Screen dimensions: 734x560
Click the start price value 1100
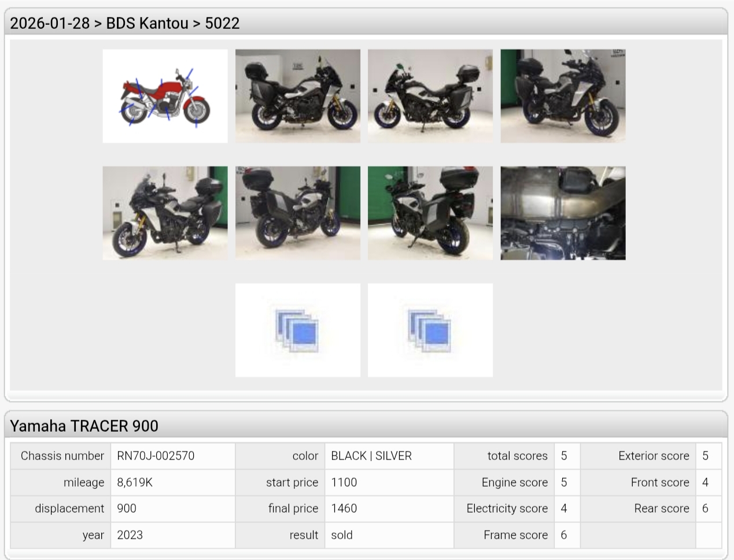pos(344,483)
